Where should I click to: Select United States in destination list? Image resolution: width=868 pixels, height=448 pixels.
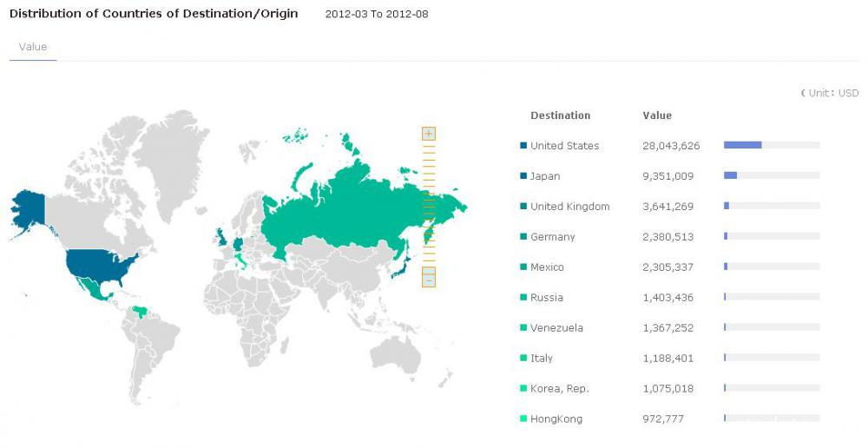coord(565,146)
